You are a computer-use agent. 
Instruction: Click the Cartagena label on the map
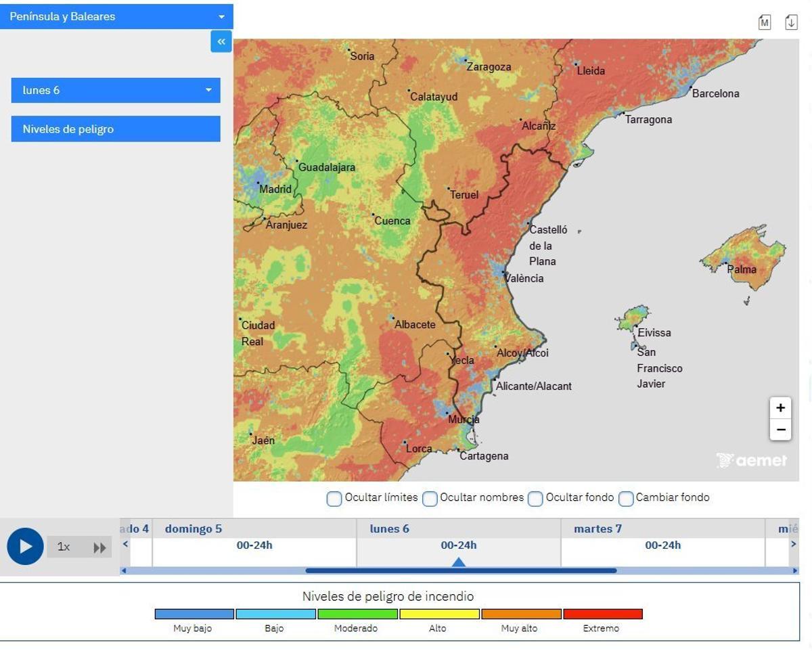(x=484, y=456)
